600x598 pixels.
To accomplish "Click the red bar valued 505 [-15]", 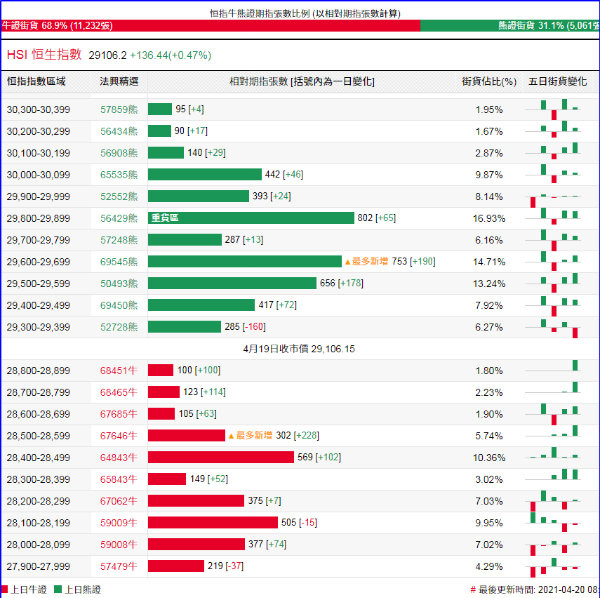I will pyautogui.click(x=213, y=522).
